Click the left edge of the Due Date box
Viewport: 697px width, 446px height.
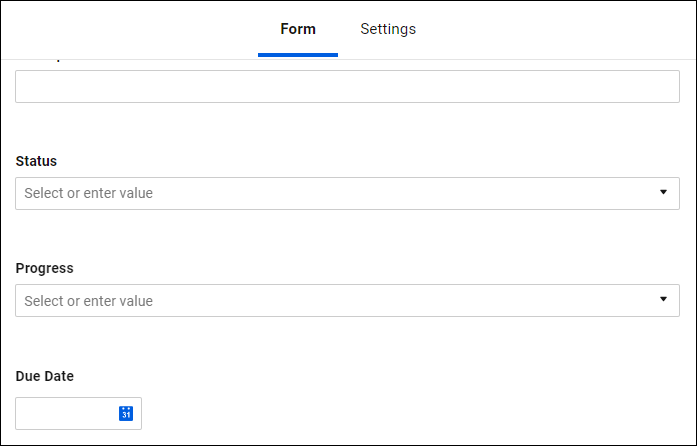pos(21,413)
